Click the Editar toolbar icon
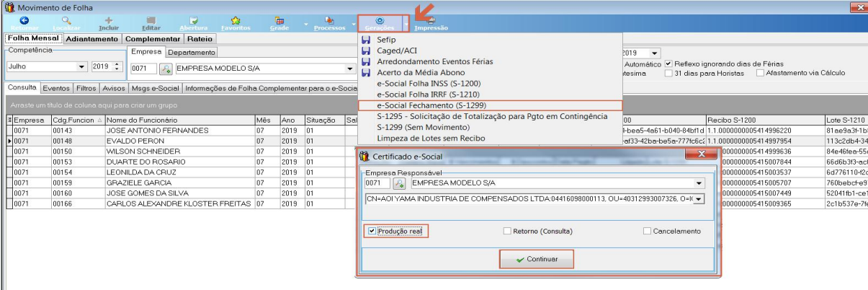This screenshot has height=290, width=868. [x=151, y=20]
